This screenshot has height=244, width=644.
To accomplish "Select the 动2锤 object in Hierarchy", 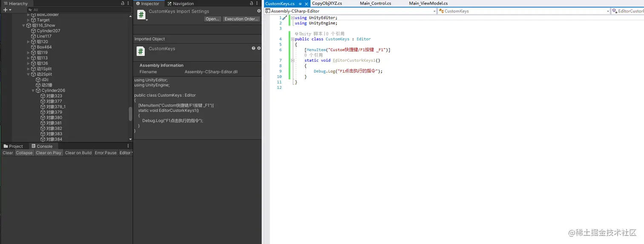I will point(47,85).
